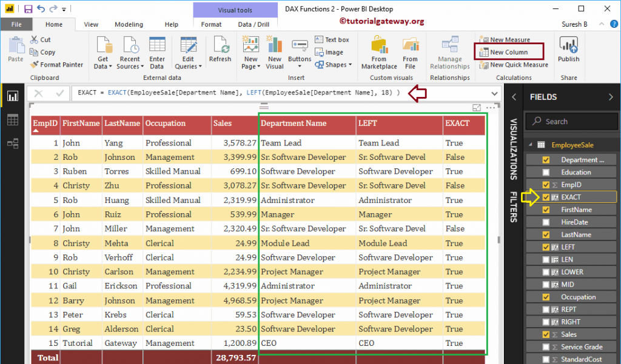
Task: Click in the Fields search box
Action: pos(571,121)
